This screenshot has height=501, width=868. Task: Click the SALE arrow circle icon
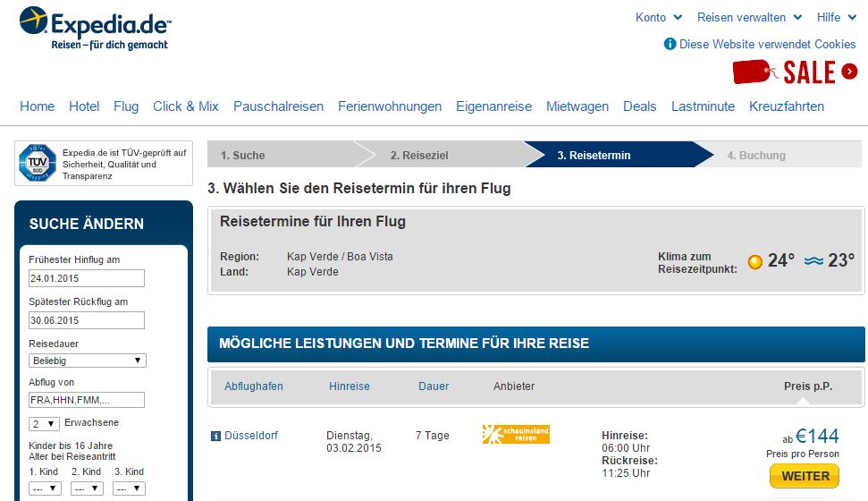849,72
